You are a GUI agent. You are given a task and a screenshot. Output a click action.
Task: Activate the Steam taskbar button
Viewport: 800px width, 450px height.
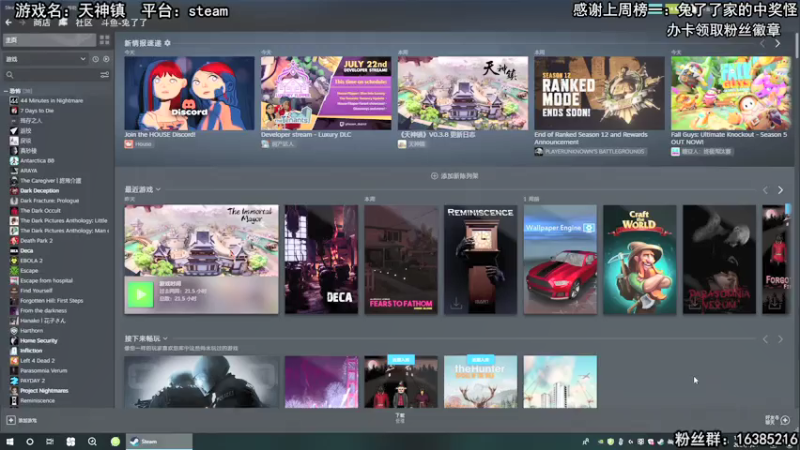coord(159,442)
